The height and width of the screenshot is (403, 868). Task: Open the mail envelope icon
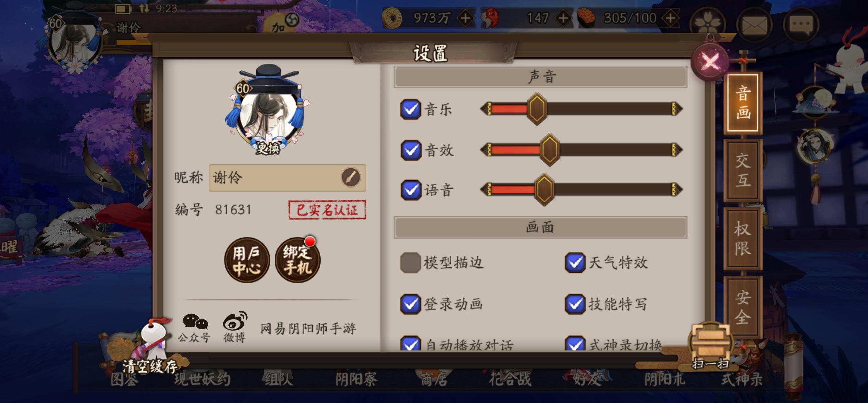coord(754,25)
